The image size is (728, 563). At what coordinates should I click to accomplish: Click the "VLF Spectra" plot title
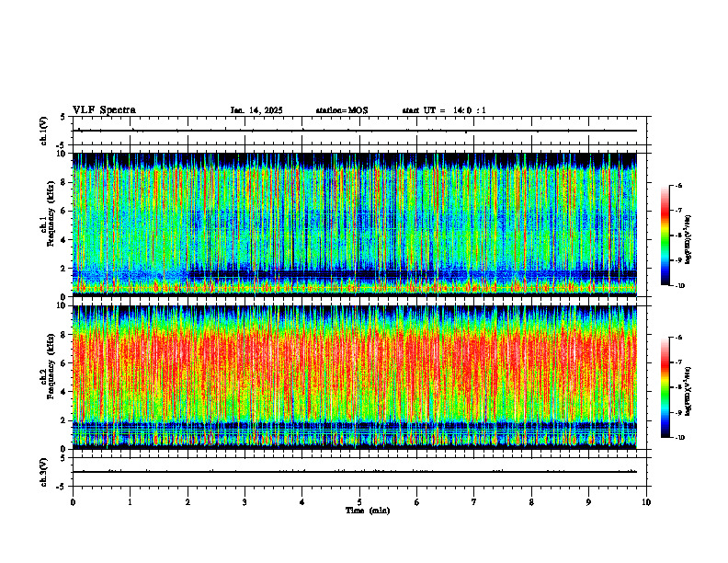(x=104, y=109)
